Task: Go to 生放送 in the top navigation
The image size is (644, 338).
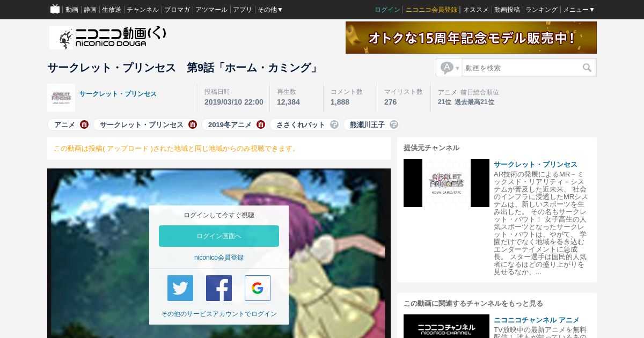Action: coord(112,10)
